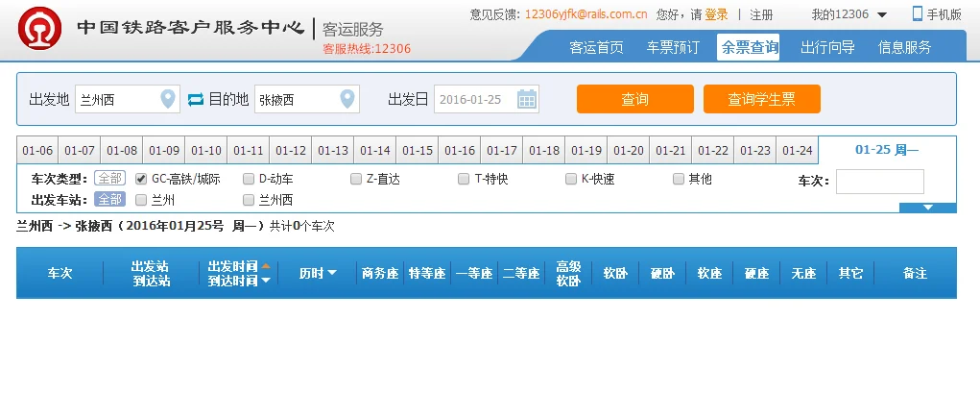Select the active 01-25 周一 date tab
Screen dimensions: 980x418
[888, 150]
